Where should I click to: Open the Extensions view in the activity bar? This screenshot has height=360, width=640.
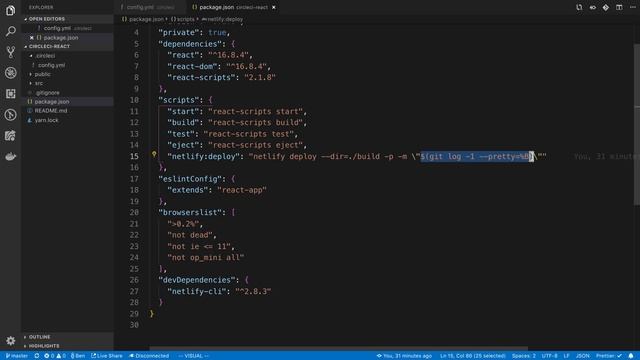coord(11,93)
